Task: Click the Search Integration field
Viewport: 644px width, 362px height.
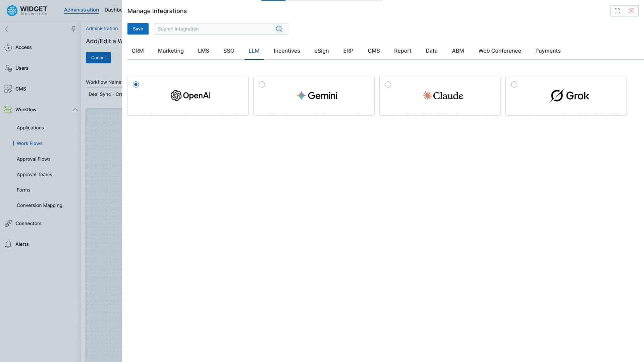Action: 221,29
